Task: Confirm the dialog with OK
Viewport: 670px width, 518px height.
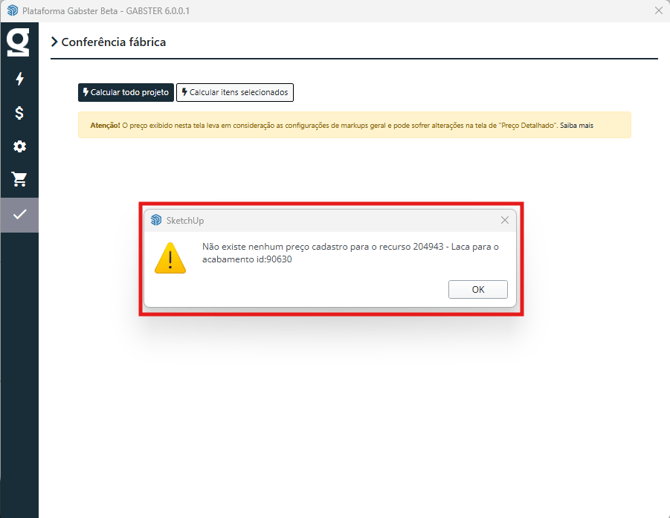Action: tap(477, 290)
